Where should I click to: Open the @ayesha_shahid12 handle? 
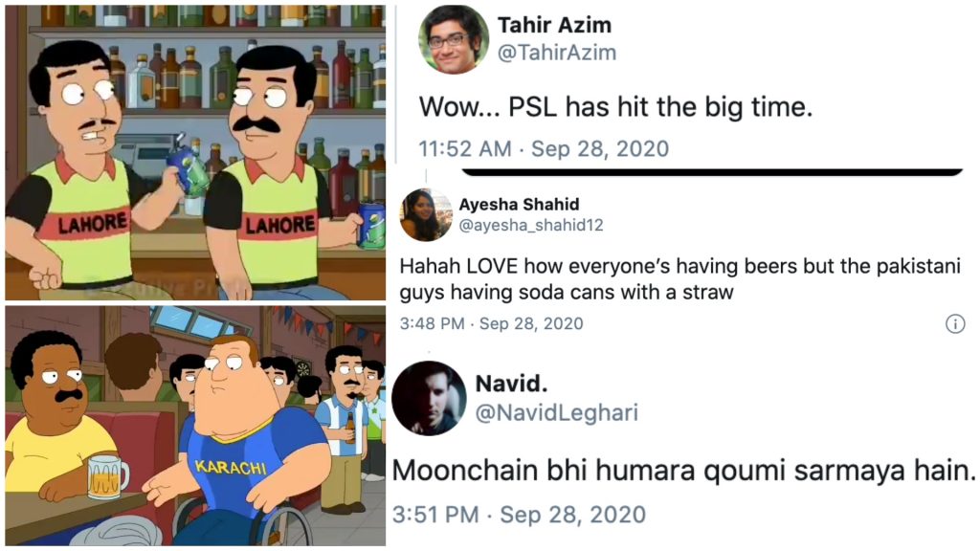point(531,226)
